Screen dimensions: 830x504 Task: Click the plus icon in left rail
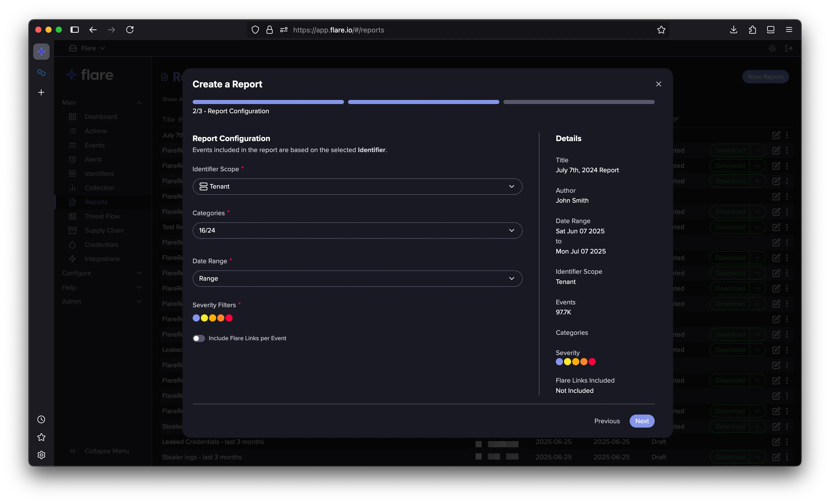[41, 92]
